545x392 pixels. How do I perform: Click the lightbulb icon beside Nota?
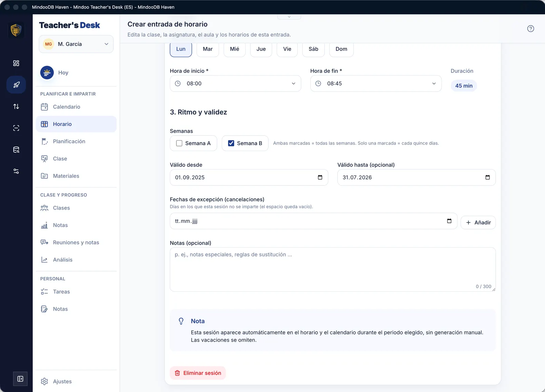coord(181,321)
